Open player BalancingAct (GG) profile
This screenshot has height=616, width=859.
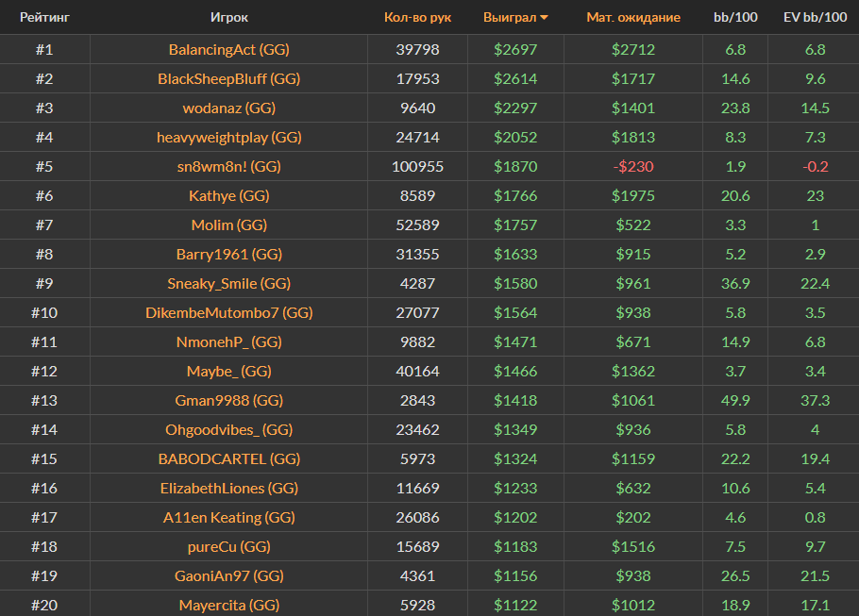(229, 49)
